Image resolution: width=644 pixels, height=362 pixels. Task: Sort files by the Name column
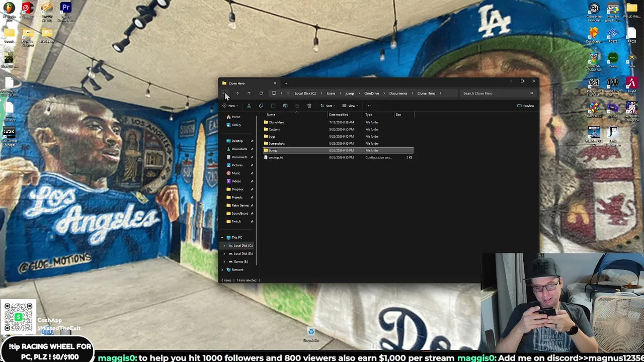pyautogui.click(x=271, y=115)
